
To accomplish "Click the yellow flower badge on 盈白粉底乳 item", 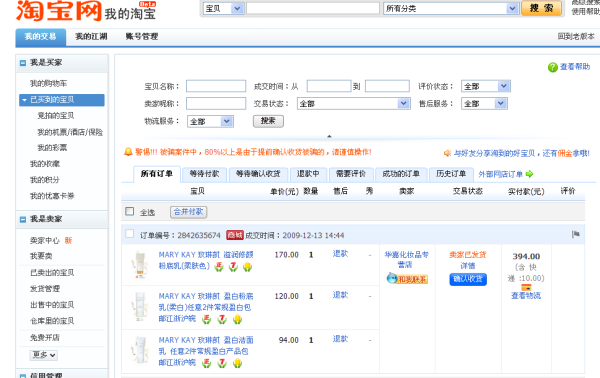I will (x=237, y=319).
